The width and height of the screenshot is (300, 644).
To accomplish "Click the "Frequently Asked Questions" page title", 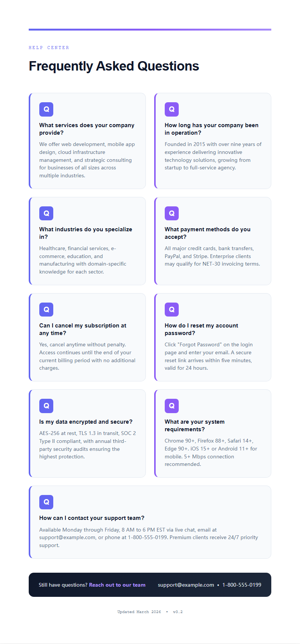I will (114, 66).
